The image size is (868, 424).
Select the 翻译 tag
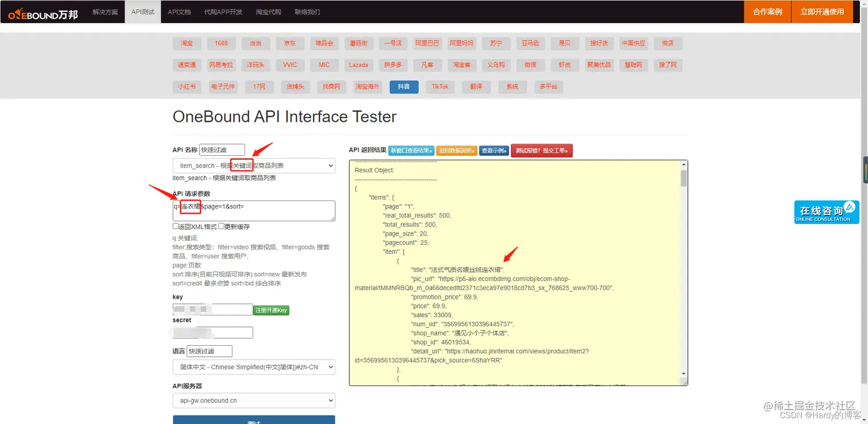coord(476,87)
